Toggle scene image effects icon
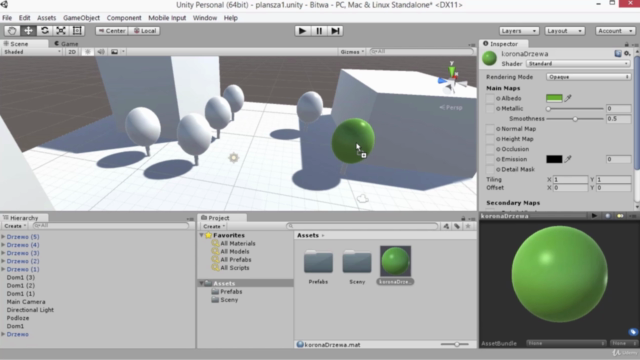 114,52
